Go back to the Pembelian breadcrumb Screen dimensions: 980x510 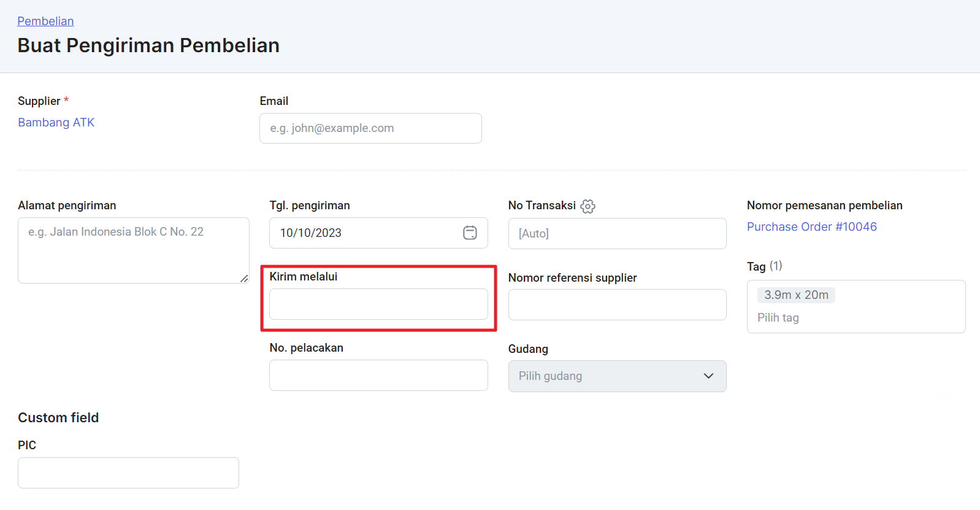coord(45,21)
